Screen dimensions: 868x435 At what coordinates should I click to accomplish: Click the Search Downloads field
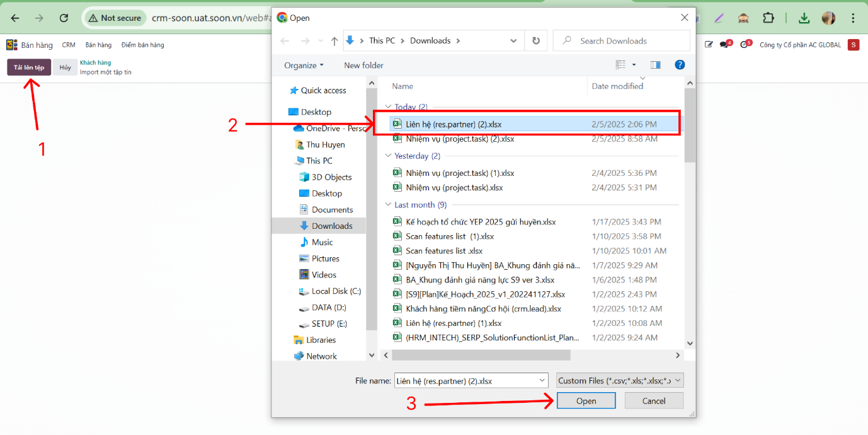point(621,41)
